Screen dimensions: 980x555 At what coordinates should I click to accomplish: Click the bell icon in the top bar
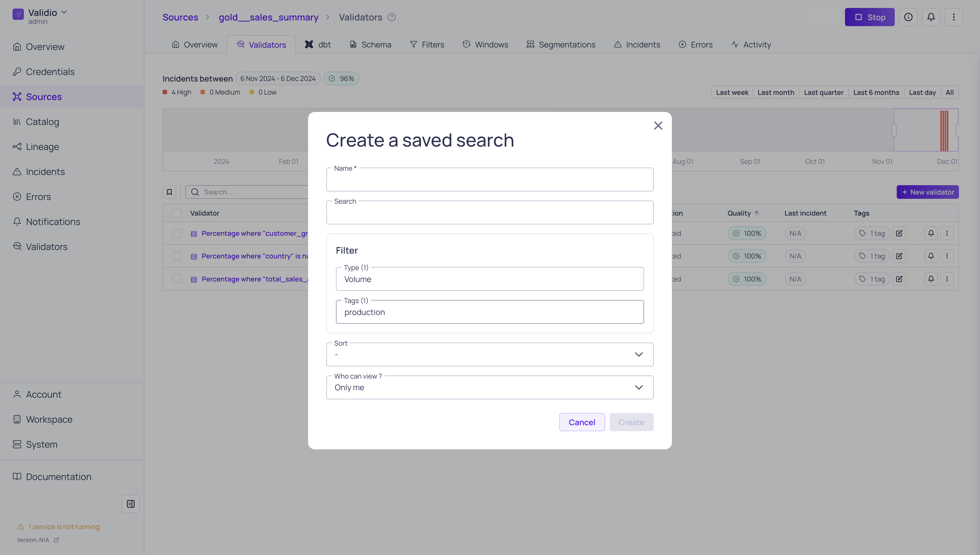point(931,17)
